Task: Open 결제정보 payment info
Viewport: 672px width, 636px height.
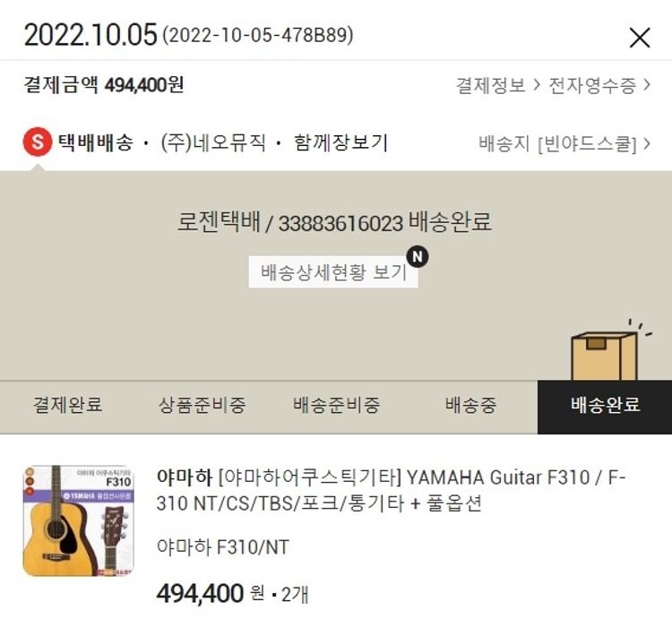Action: click(x=491, y=85)
